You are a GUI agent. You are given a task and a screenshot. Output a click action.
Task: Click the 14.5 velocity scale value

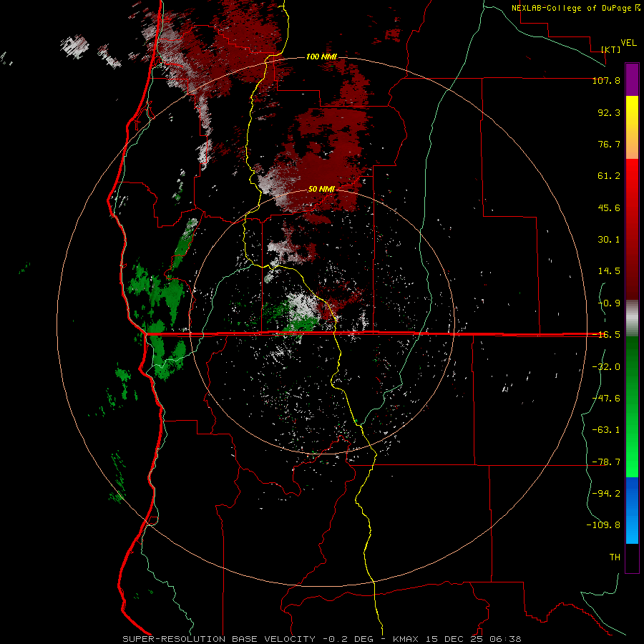(x=609, y=271)
